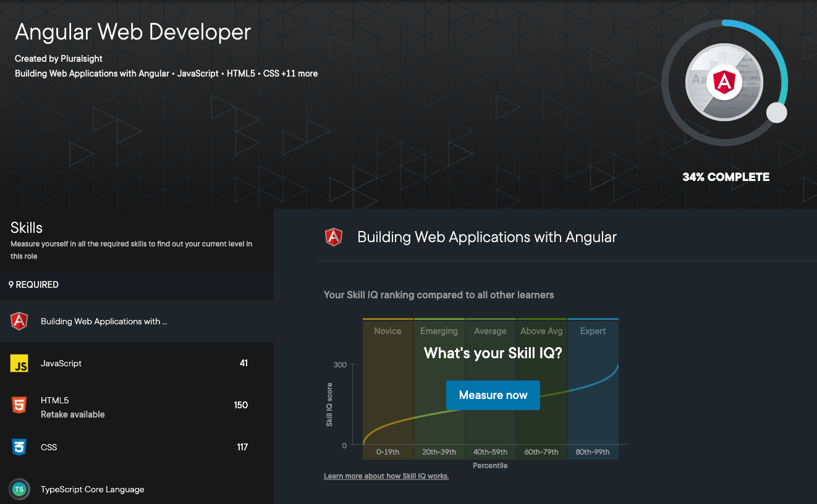The height and width of the screenshot is (504, 817).
Task: Click the CSS score 117
Action: coord(242,447)
